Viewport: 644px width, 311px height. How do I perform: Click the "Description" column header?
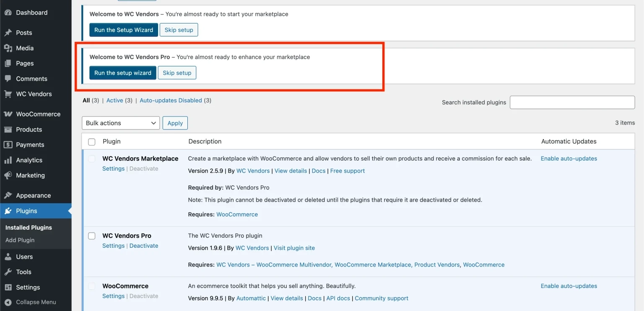coord(205,141)
